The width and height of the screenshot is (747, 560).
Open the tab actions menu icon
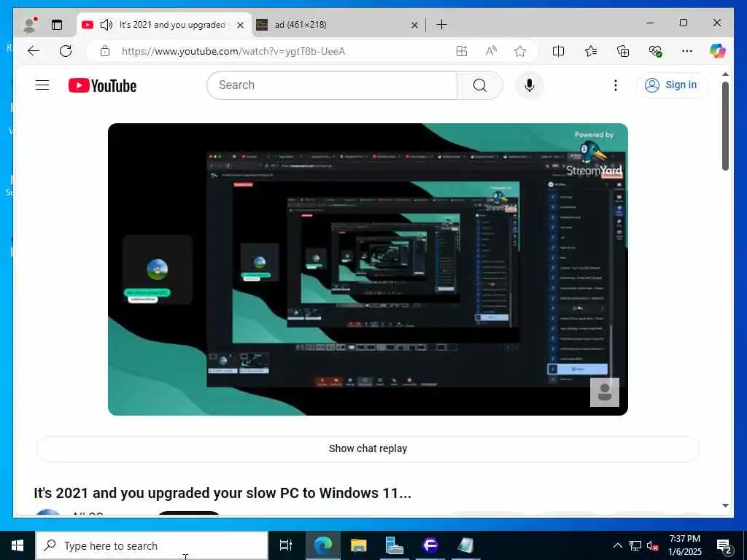(57, 25)
